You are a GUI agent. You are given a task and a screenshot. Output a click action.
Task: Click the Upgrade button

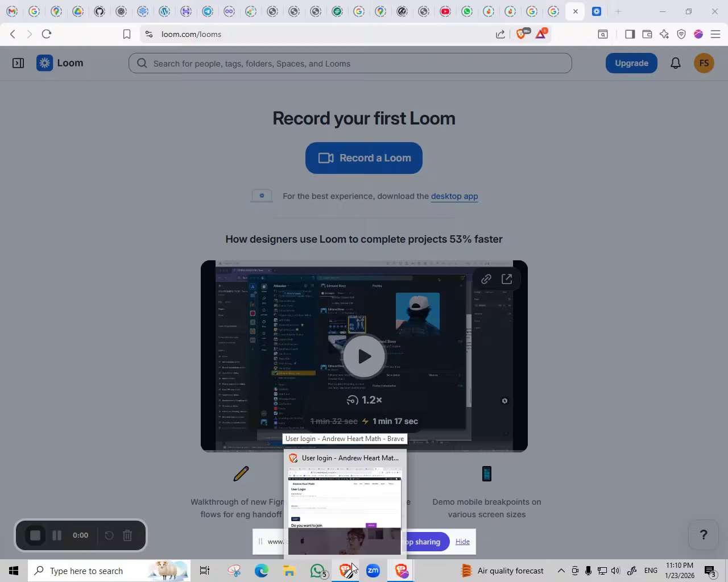(x=631, y=63)
